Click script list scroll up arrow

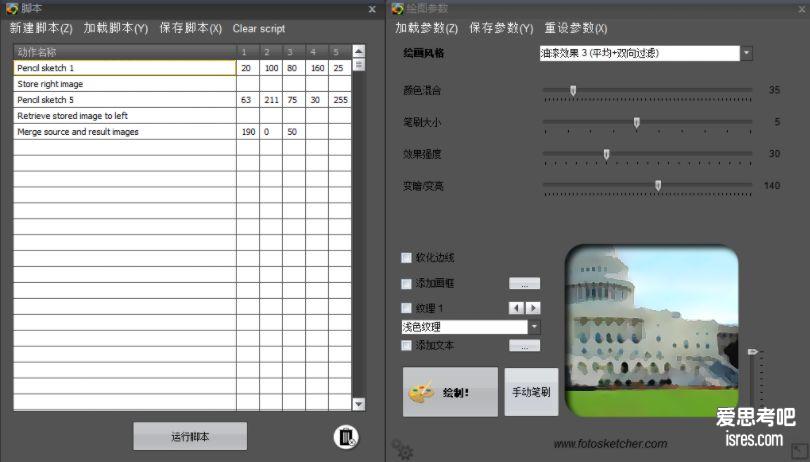tap(359, 51)
